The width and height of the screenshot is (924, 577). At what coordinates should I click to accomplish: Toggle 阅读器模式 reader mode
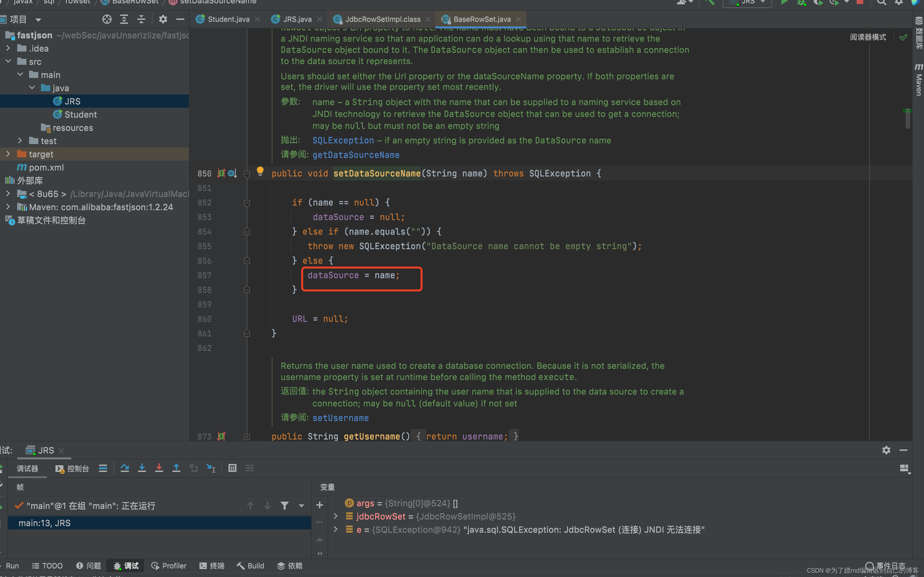tap(868, 37)
